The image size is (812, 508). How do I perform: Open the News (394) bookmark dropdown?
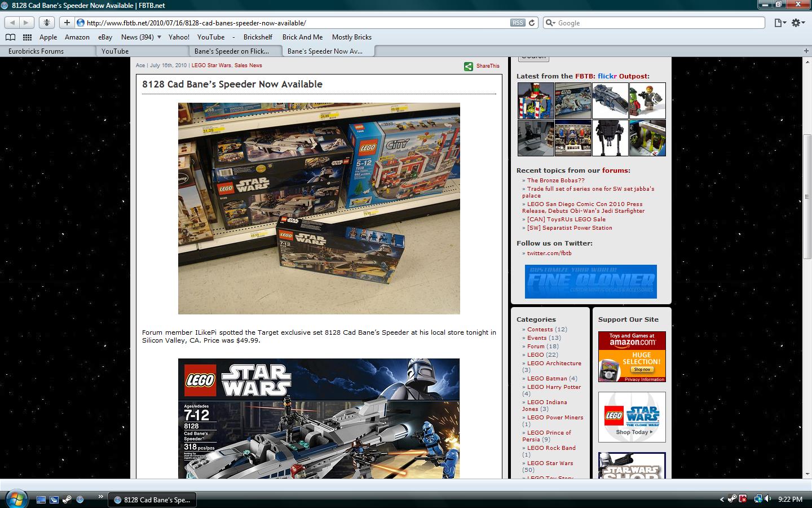click(141, 37)
